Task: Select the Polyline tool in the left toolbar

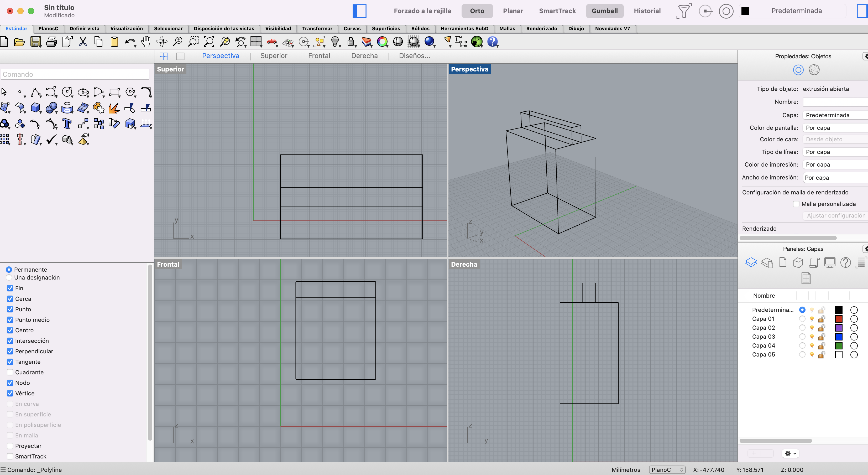Action: pos(35,92)
